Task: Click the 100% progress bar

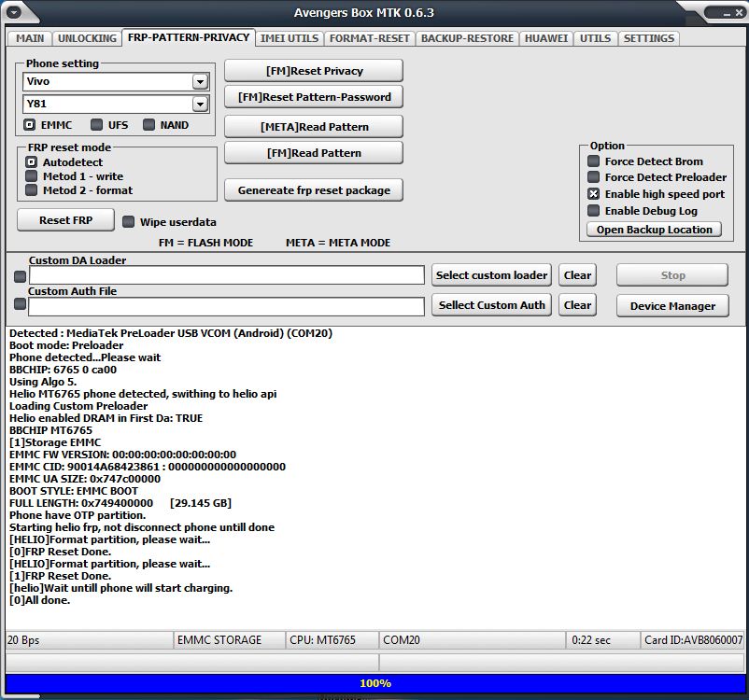Action: (375, 683)
